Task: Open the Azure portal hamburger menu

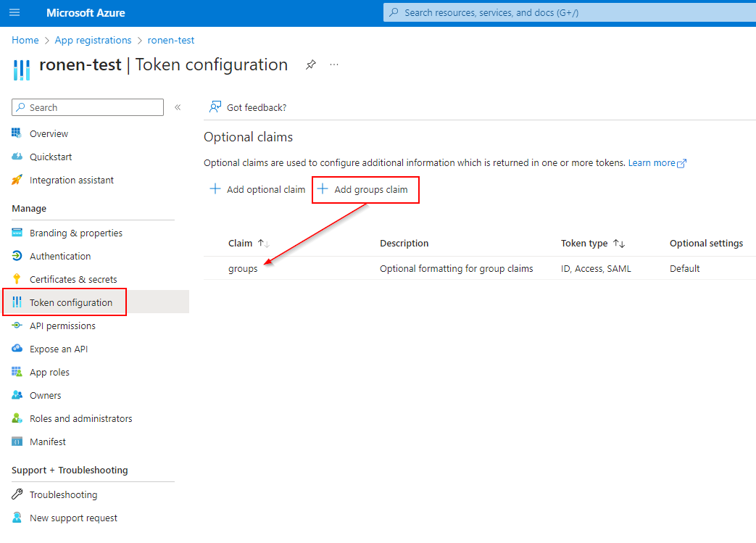Action: [x=15, y=13]
